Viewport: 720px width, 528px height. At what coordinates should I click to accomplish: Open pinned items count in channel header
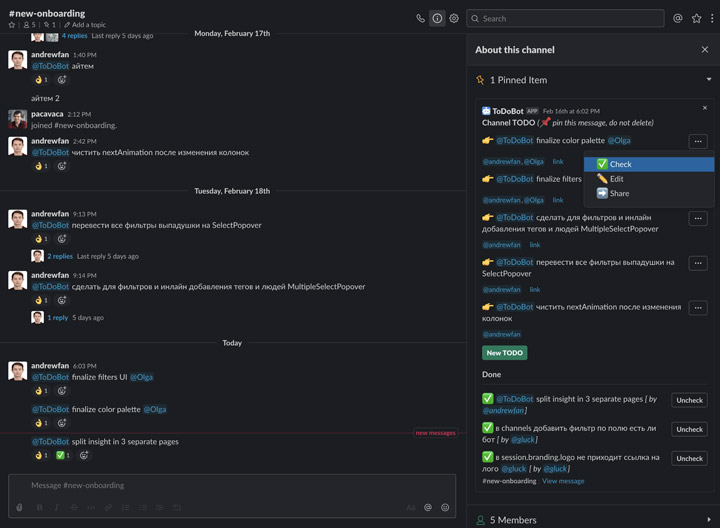point(50,25)
